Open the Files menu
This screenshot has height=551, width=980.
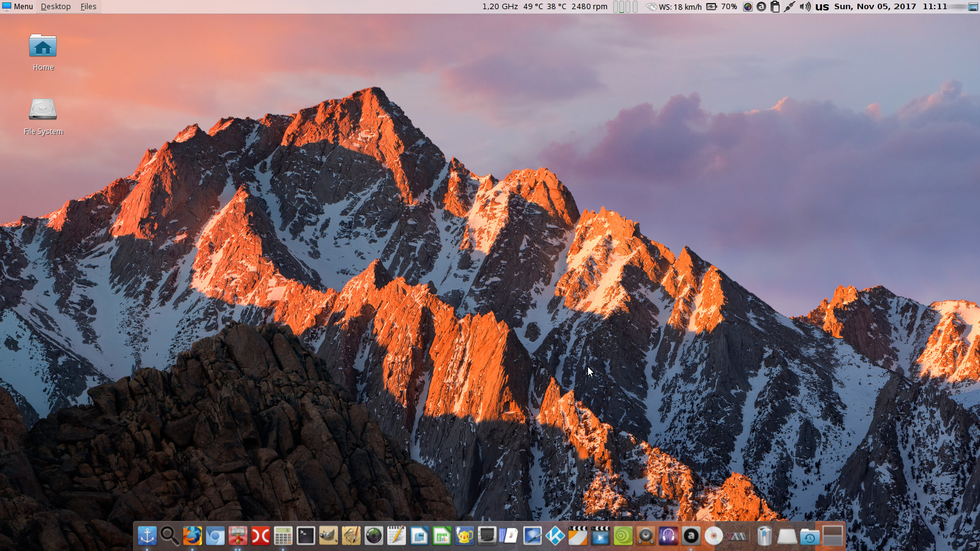point(88,6)
